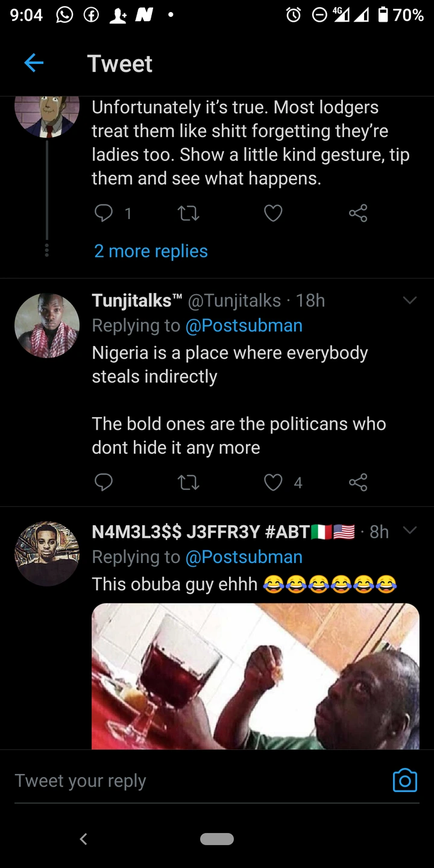Retweet the lodgers tweet
Viewport: 434px width, 868px height.
189,213
